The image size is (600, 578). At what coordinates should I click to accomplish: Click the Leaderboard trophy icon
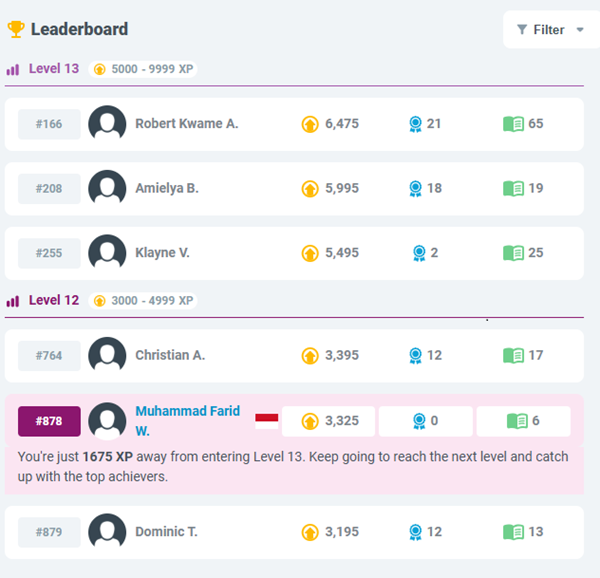(x=16, y=29)
